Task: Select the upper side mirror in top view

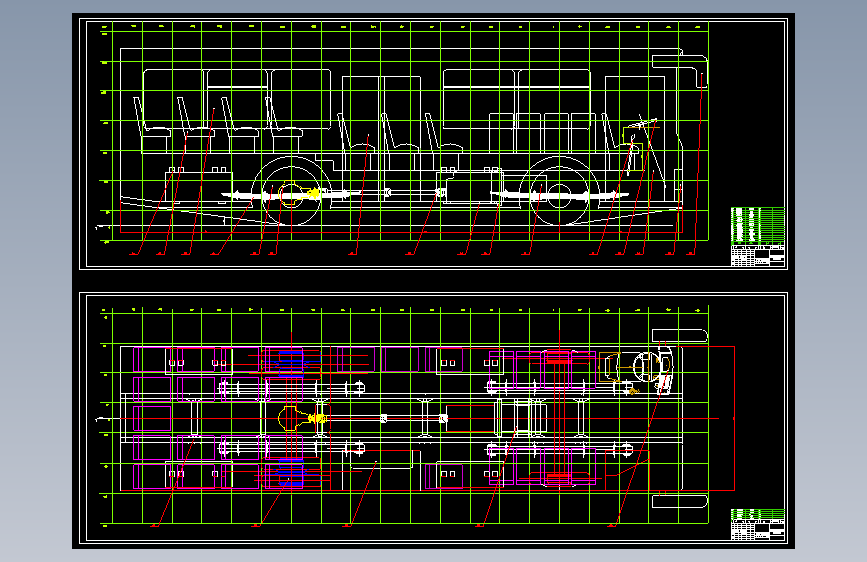Action: click(x=680, y=336)
